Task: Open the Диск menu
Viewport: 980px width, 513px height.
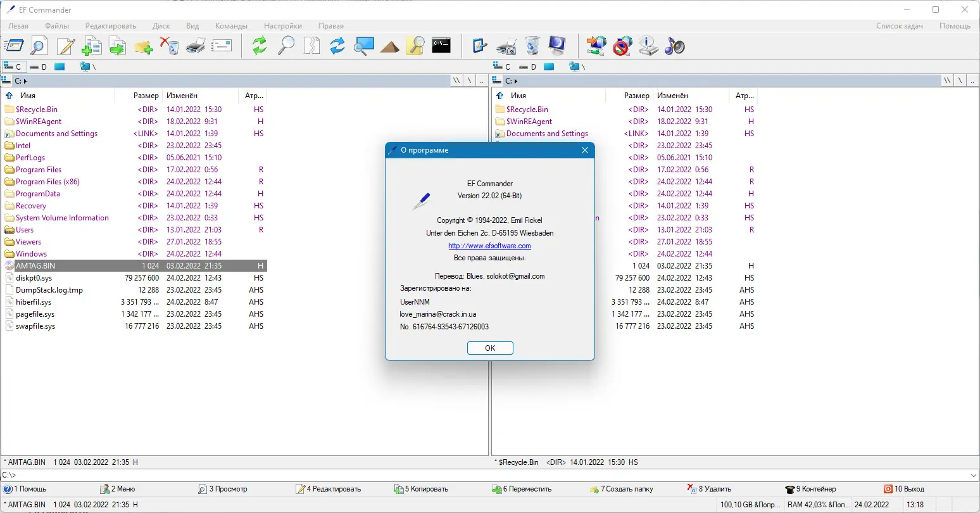Action: (x=161, y=26)
